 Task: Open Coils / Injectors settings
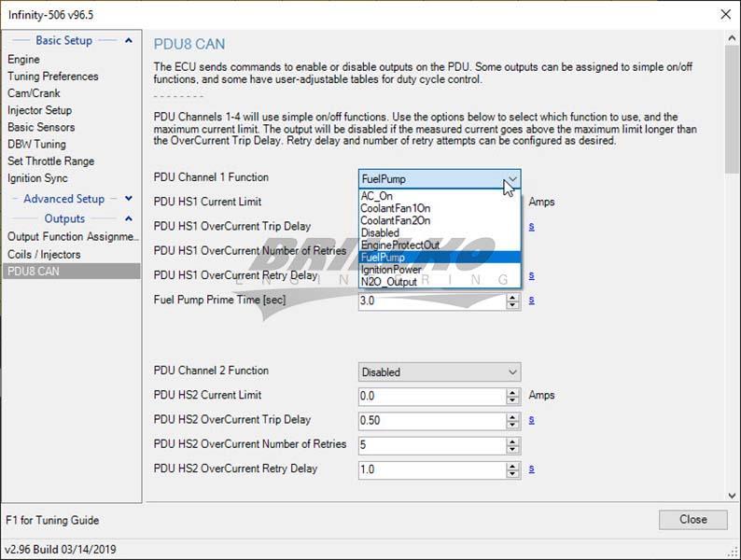44,254
